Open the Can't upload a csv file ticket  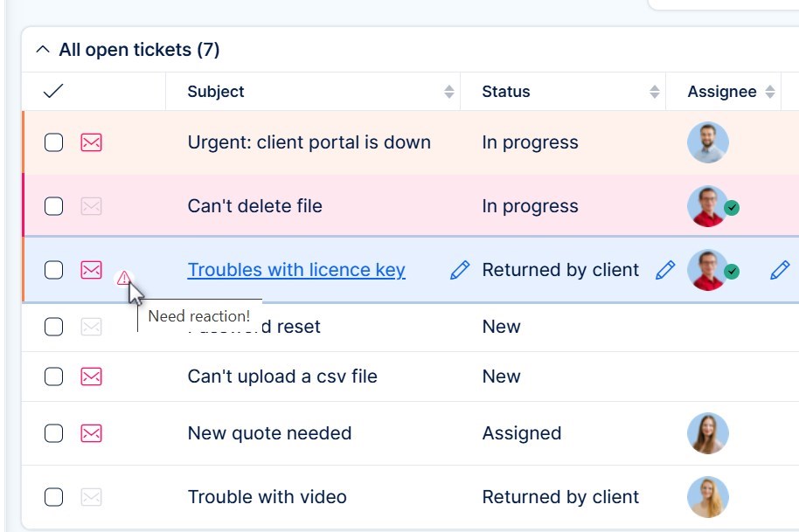[x=282, y=377]
